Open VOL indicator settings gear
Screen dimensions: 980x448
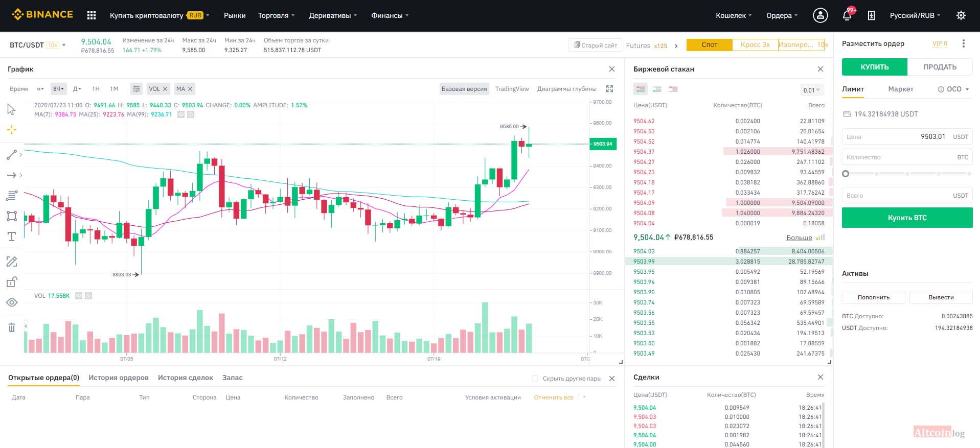pyautogui.click(x=88, y=296)
